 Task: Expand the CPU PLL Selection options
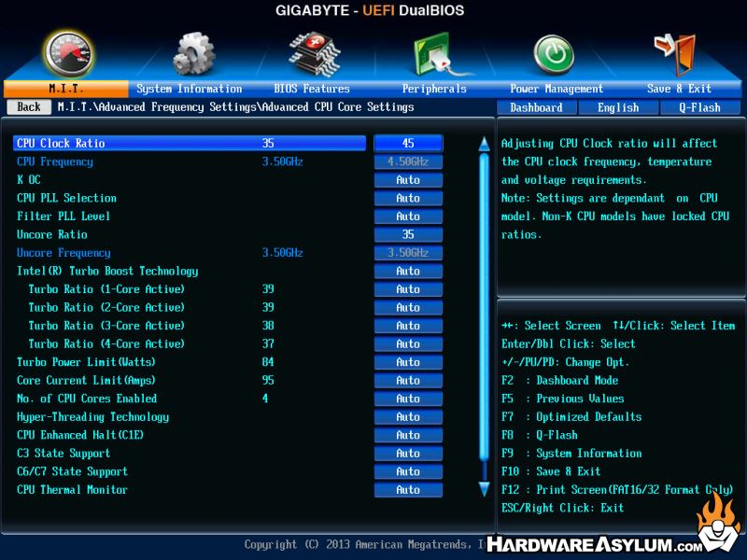tap(408, 198)
